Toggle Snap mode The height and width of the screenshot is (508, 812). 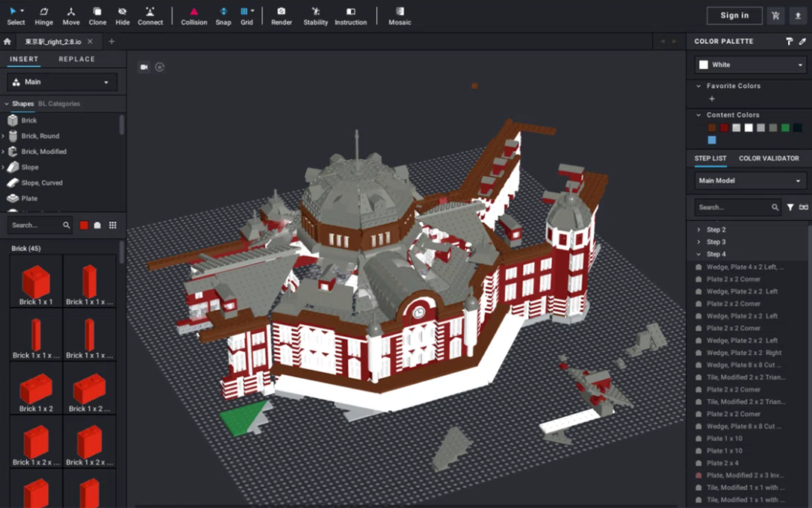(223, 16)
